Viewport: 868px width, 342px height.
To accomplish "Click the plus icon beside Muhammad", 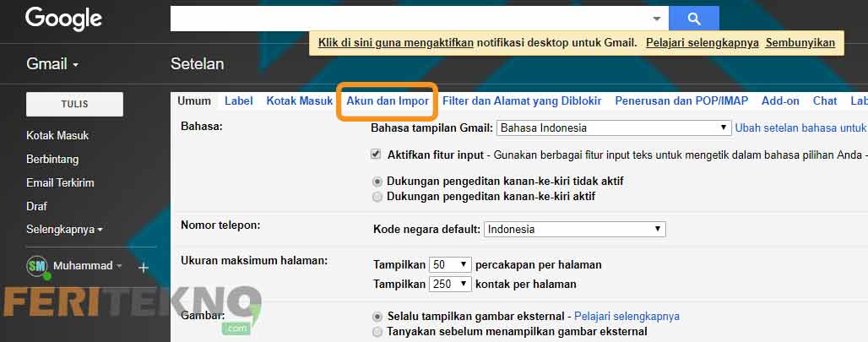I will 144,268.
